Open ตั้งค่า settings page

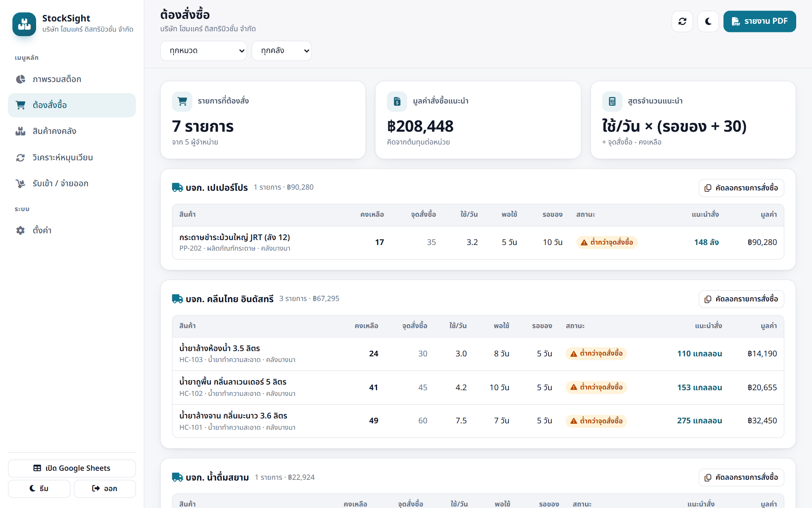(72, 230)
